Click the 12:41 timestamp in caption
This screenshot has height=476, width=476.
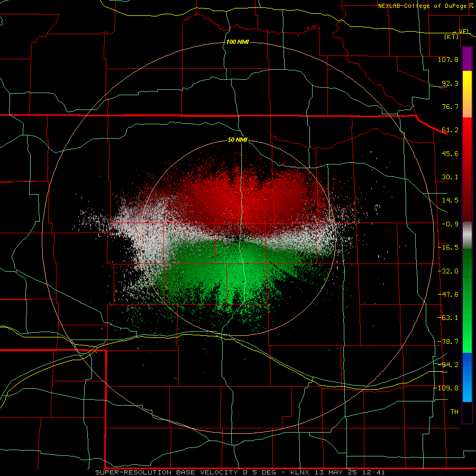pos(374,472)
